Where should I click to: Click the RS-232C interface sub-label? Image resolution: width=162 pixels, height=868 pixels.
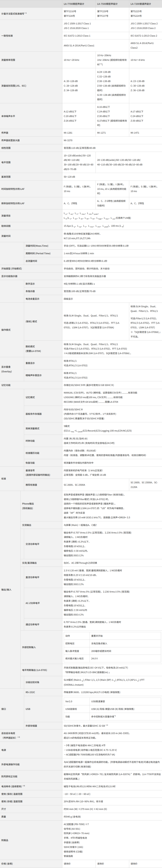30,692
